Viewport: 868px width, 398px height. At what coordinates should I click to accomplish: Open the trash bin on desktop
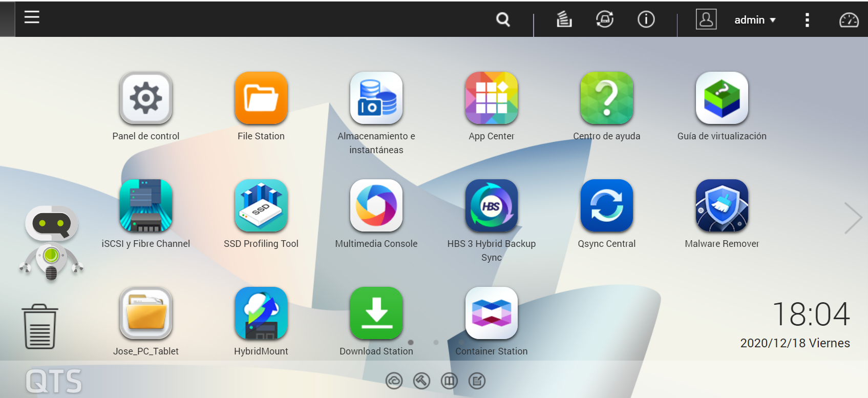click(x=40, y=326)
